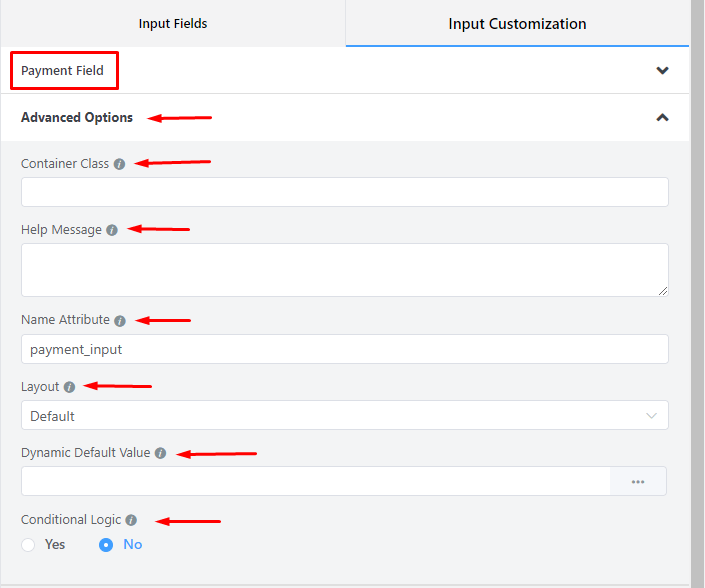The width and height of the screenshot is (705, 588).
Task: Click inside the Help Message textarea
Action: [x=344, y=269]
